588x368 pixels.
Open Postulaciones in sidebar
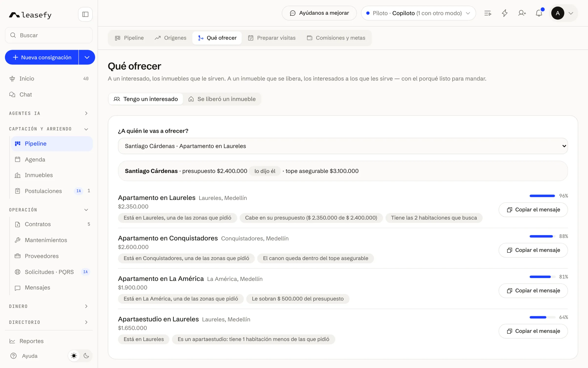[x=52, y=191]
